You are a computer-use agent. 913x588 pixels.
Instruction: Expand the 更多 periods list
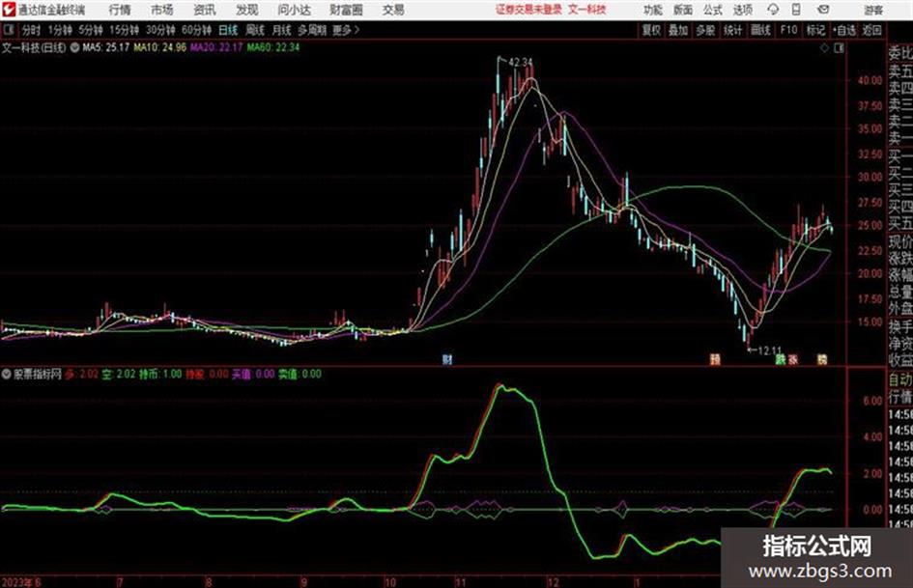click(346, 30)
